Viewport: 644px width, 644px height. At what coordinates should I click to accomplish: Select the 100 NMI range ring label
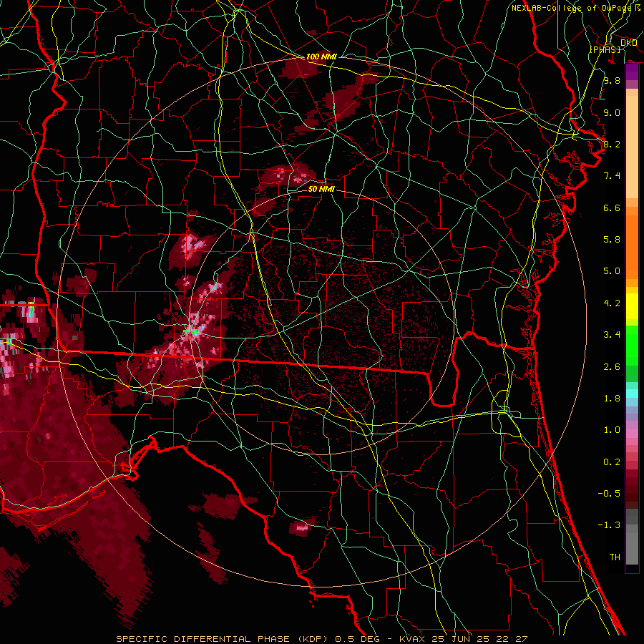(321, 57)
